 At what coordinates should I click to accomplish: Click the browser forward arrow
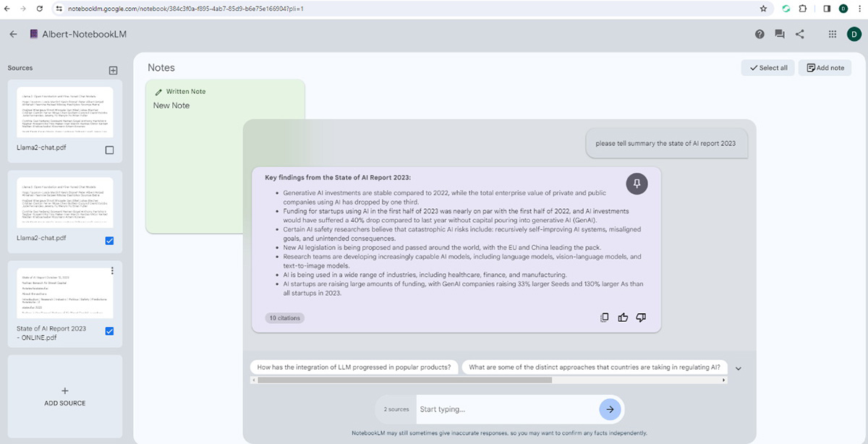[23, 9]
